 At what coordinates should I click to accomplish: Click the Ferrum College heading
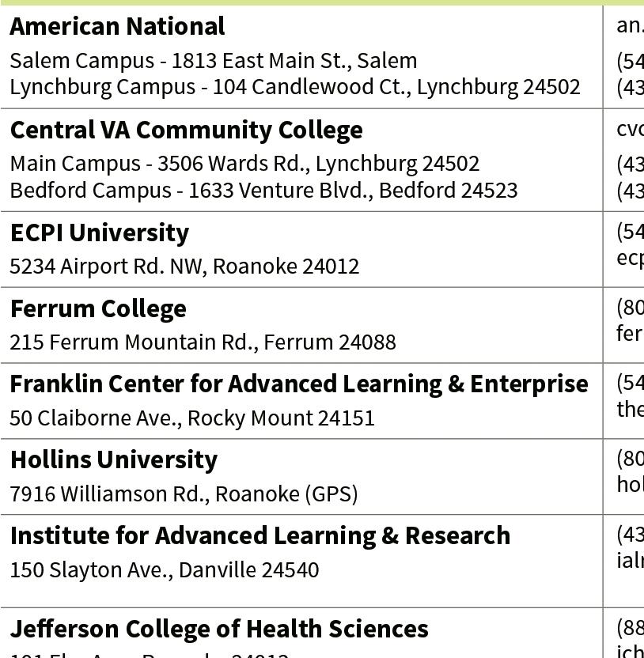98,309
